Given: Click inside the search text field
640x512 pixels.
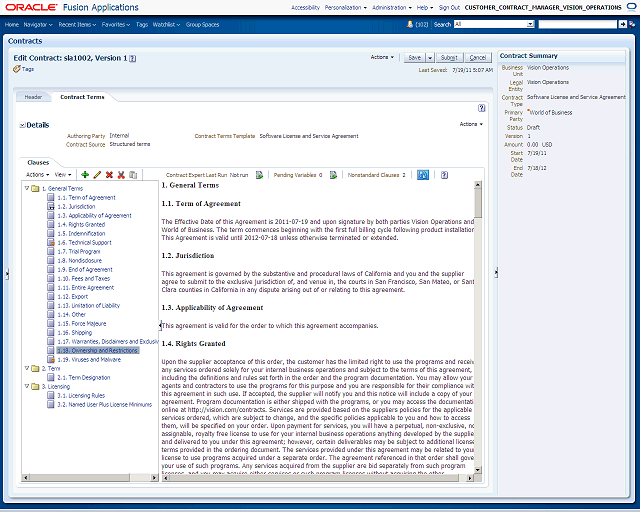Looking at the screenshot, I should [x=578, y=24].
